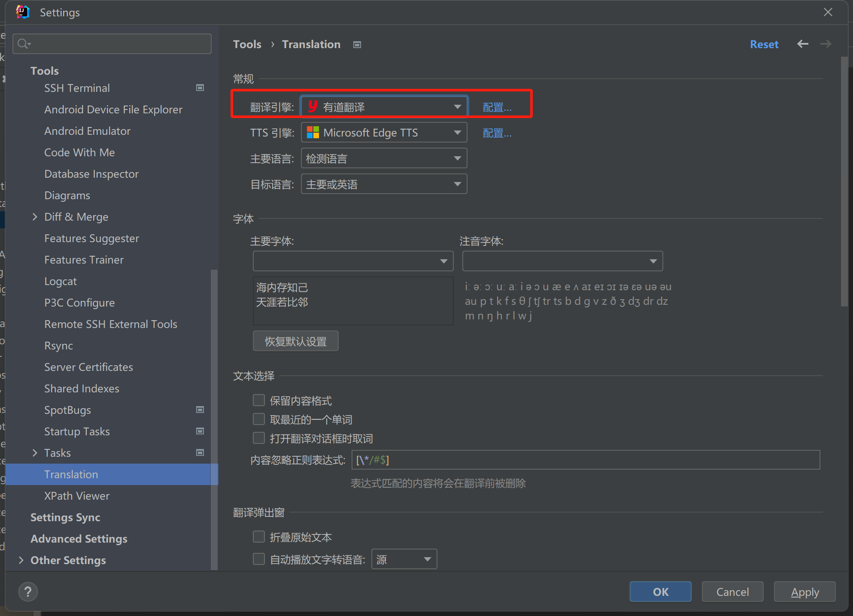Open the 翻译引擎 dropdown showing 有道翻译

point(384,107)
